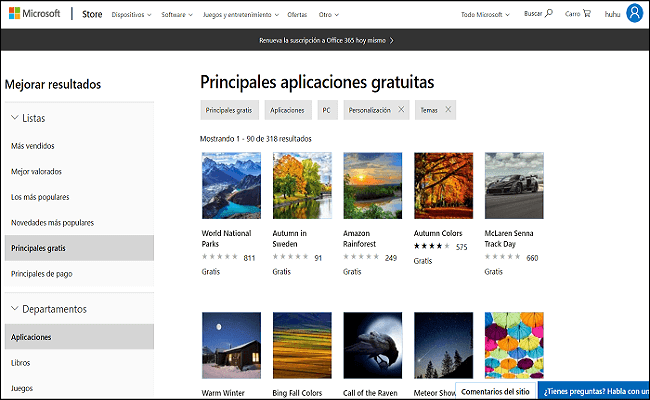The width and height of the screenshot is (650, 400).
Task: Open Autumn in Sweden thumbnail
Action: (x=302, y=185)
